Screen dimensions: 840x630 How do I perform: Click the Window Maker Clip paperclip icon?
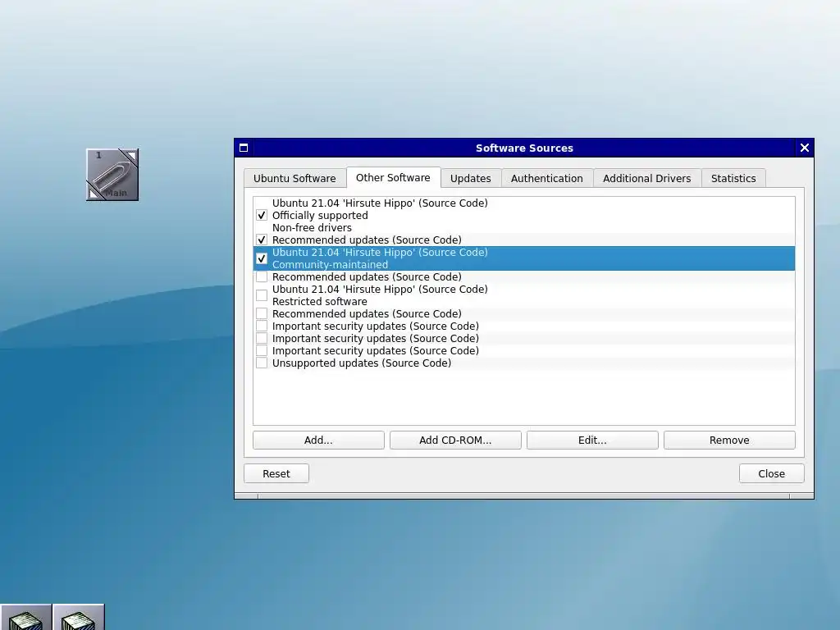point(112,175)
